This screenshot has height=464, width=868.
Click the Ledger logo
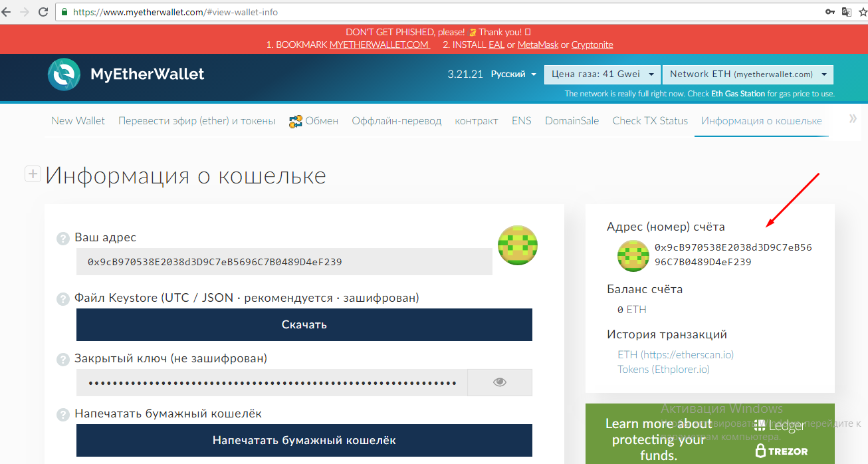coord(779,426)
